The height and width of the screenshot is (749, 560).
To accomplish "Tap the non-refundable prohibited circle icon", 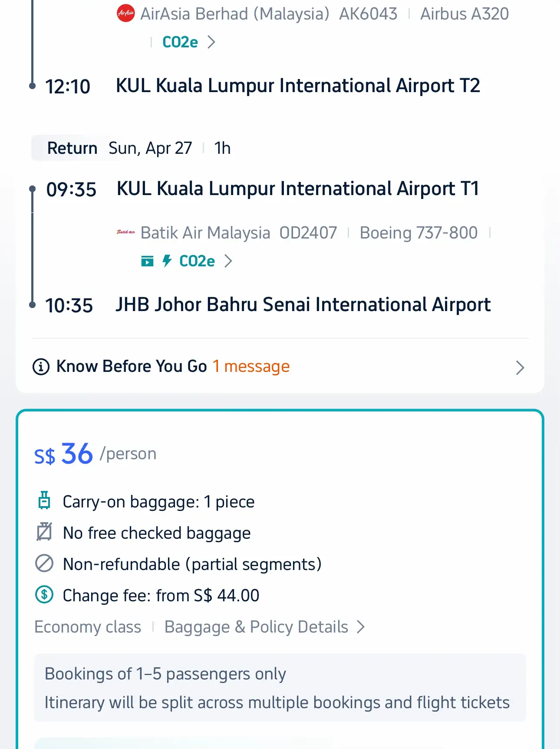I will [x=44, y=563].
